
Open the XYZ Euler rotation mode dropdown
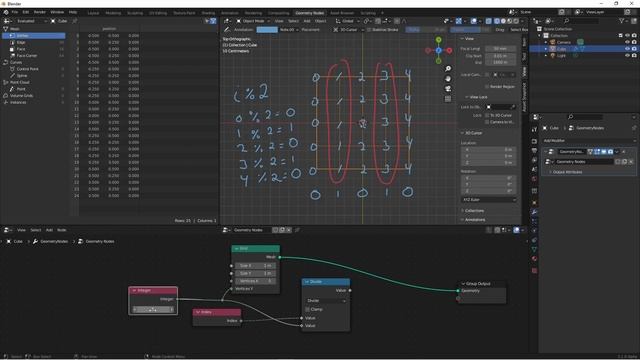489,200
